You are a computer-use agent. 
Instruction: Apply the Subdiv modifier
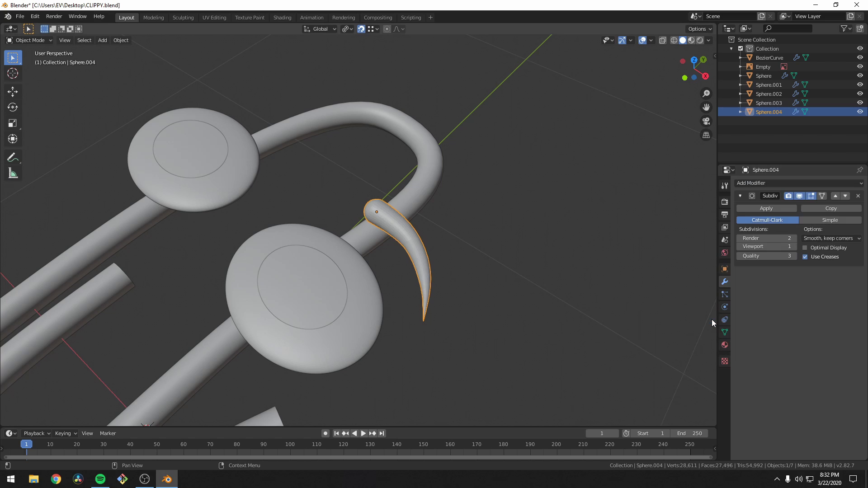tap(766, 208)
